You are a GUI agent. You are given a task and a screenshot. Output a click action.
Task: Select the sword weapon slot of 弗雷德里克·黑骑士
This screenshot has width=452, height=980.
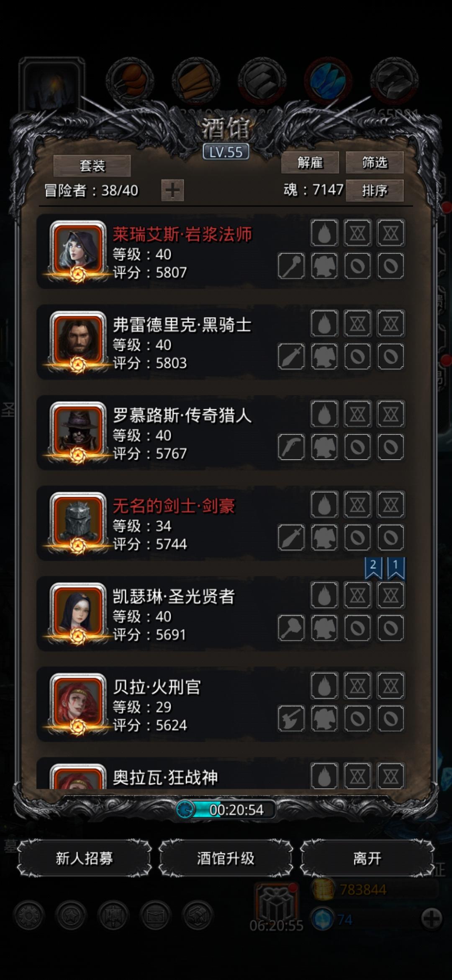coord(291,356)
